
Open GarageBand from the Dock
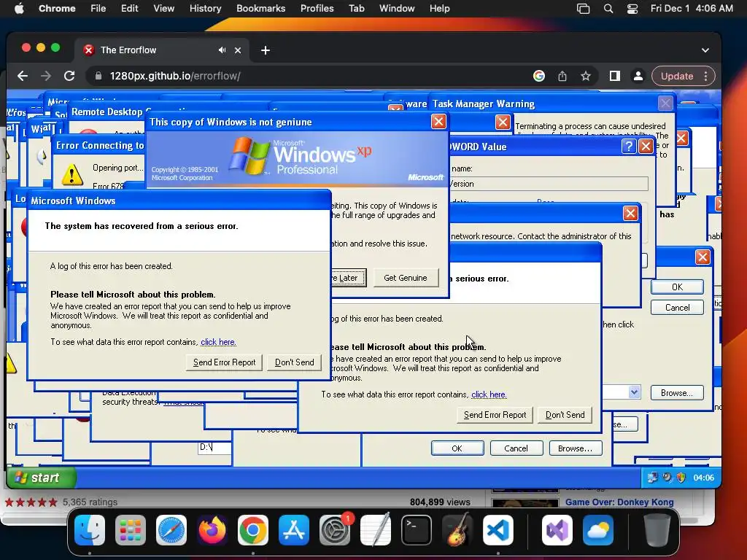pos(457,530)
